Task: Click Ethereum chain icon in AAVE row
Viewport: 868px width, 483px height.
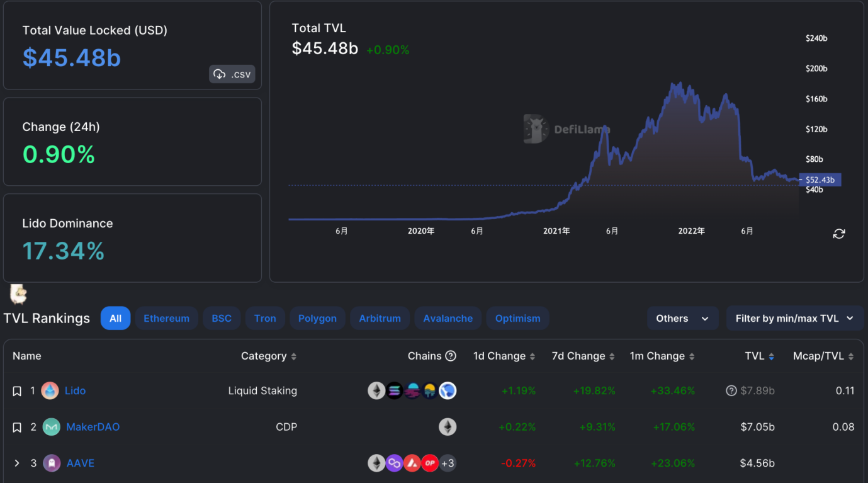Action: click(376, 463)
